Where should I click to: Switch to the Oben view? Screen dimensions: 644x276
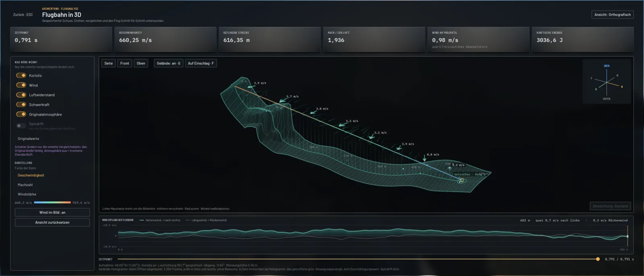coord(141,63)
